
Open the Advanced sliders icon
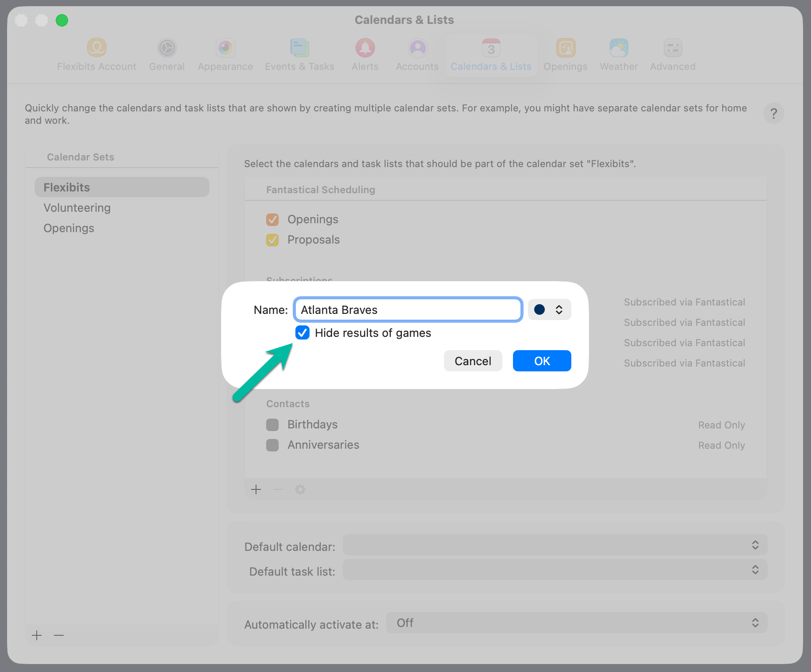click(x=673, y=48)
